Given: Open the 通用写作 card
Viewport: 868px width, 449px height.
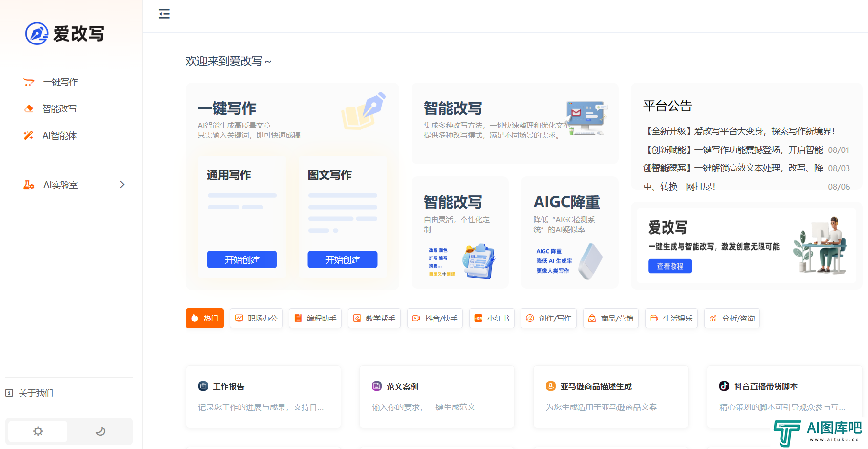Looking at the screenshot, I should (x=242, y=217).
